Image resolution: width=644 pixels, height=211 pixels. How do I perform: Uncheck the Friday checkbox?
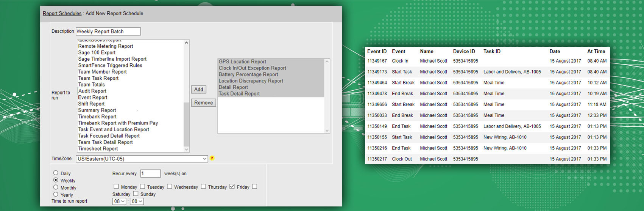coord(232,186)
